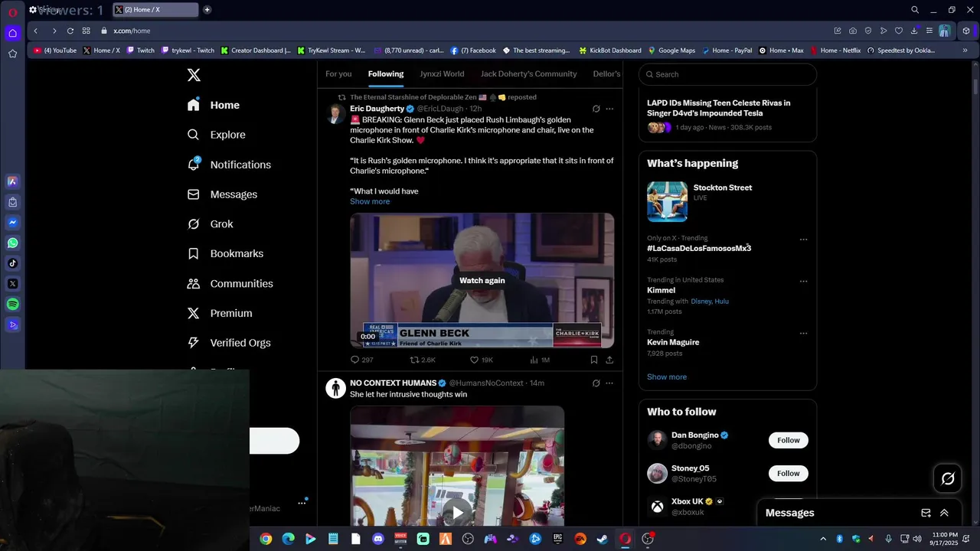Image resolution: width=980 pixels, height=551 pixels.
Task: Click the X search input field
Action: 727,74
